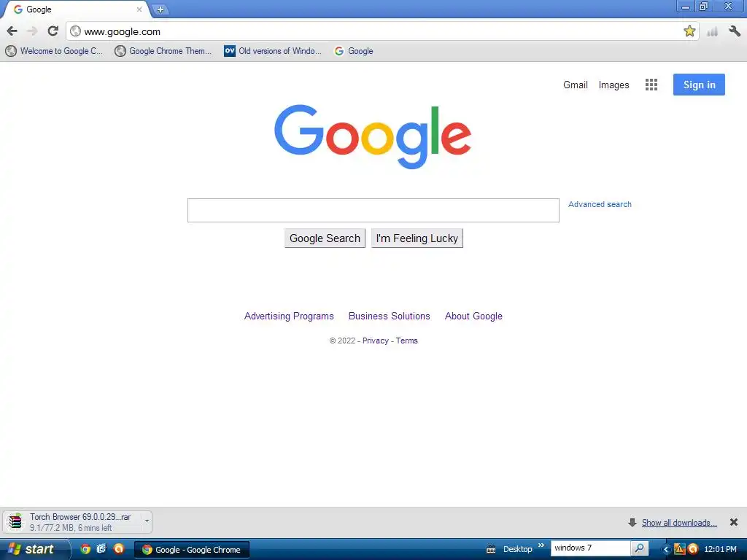Click the 12:01 PM clock
This screenshot has height=560, width=747.
[720, 549]
